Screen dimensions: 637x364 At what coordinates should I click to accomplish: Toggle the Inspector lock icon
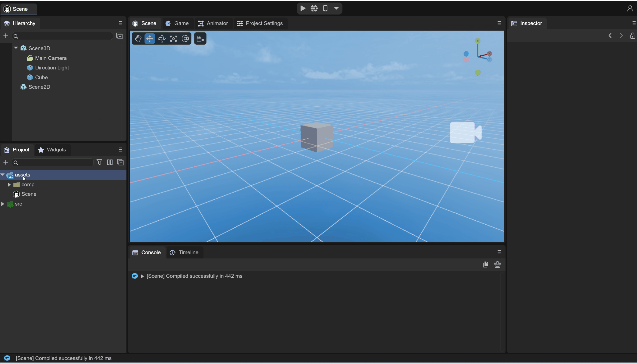pyautogui.click(x=632, y=36)
